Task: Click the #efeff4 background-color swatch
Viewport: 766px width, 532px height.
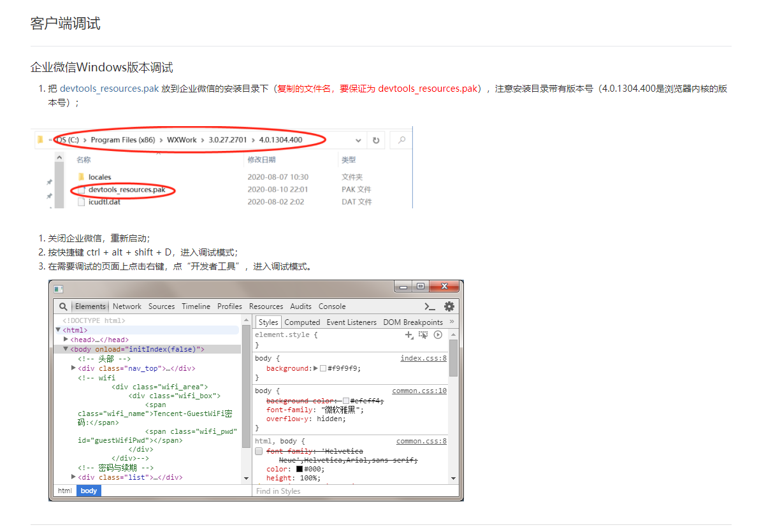Action: click(346, 401)
